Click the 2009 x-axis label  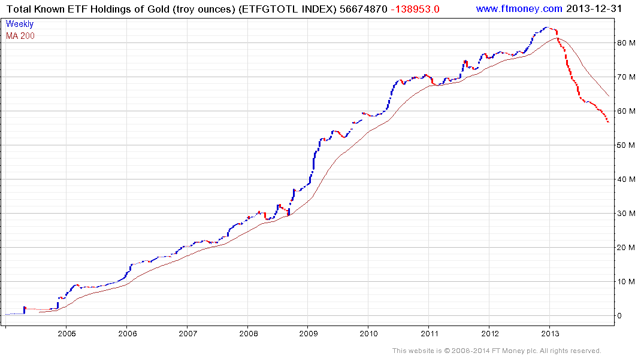pos(309,333)
